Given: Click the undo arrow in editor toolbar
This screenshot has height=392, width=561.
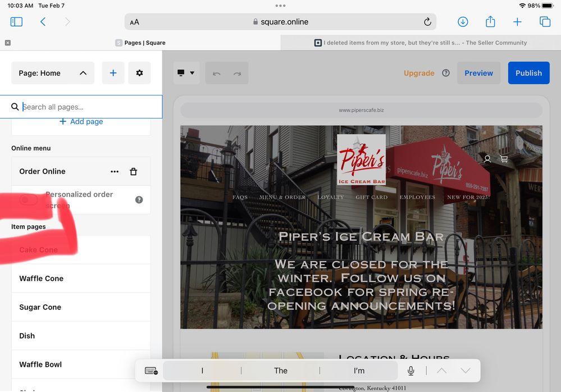Looking at the screenshot, I should [217, 74].
